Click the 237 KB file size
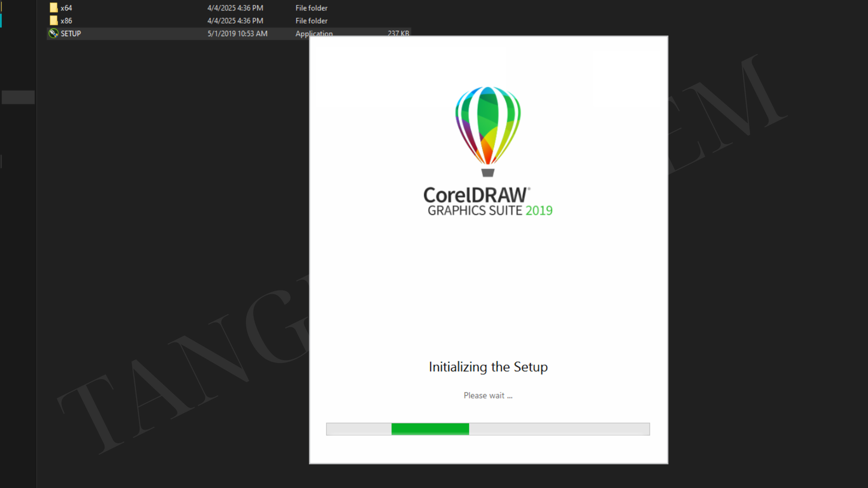The height and width of the screenshot is (488, 868). 398,33
